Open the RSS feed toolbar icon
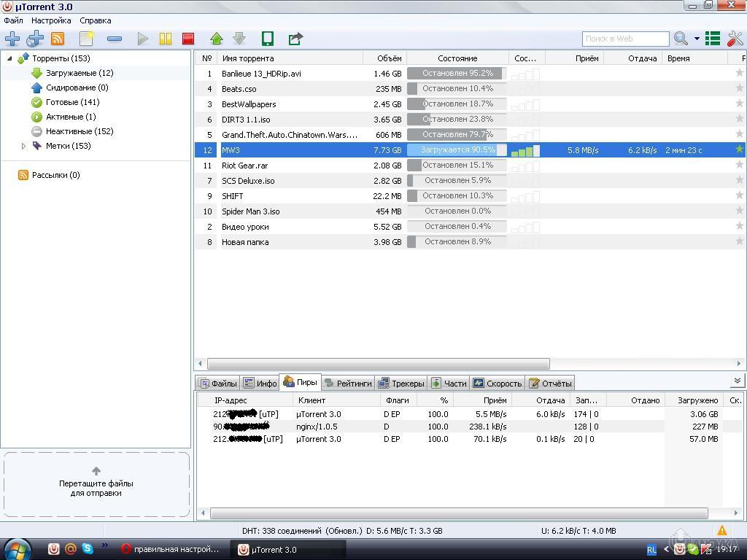Viewport: 747px width, 560px height. (58, 39)
